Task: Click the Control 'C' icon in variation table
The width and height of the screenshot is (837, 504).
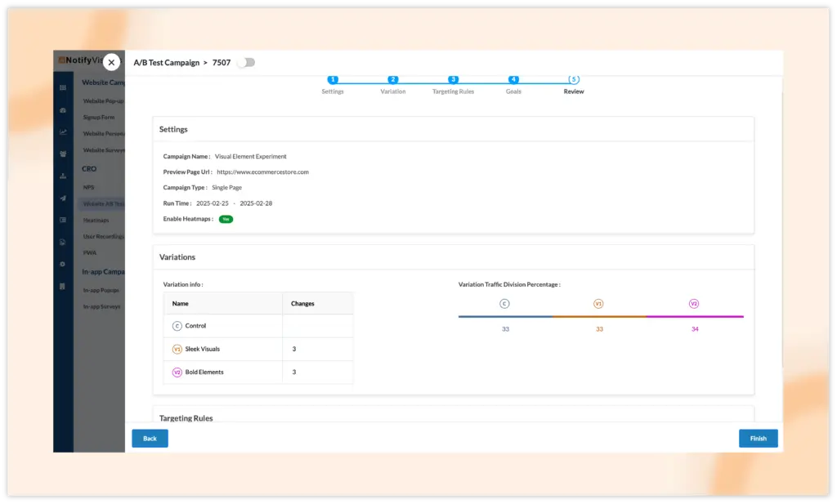Action: tap(177, 326)
